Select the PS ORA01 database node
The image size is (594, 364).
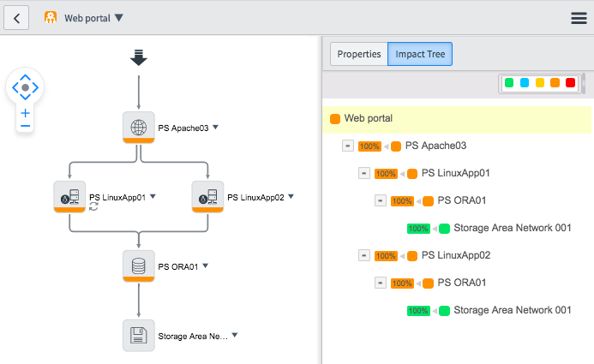click(139, 266)
